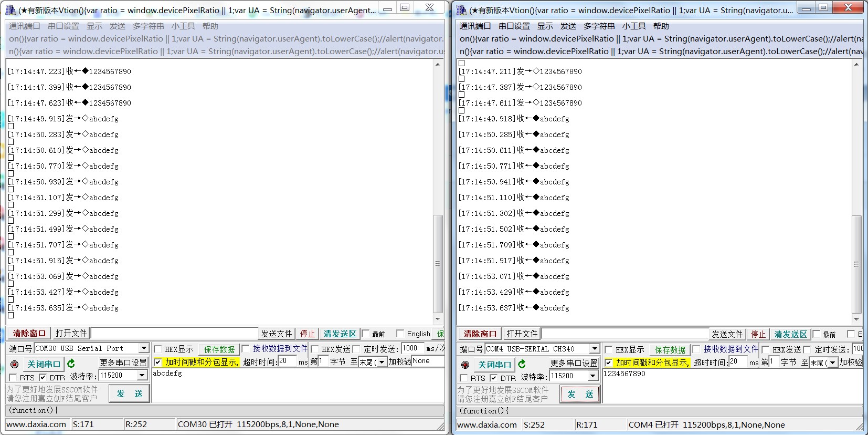
Task: Click 清除窗口 button in COM4 window
Action: point(480,334)
